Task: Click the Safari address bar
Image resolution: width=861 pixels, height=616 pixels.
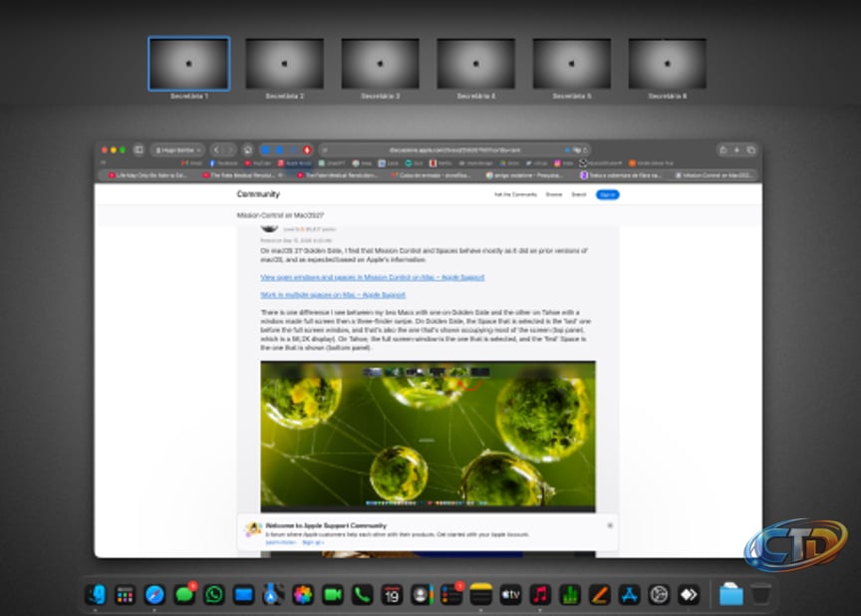Action: (x=454, y=150)
